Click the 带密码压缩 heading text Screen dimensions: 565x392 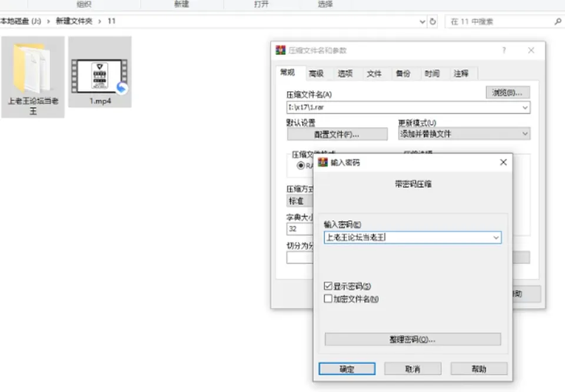[413, 184]
